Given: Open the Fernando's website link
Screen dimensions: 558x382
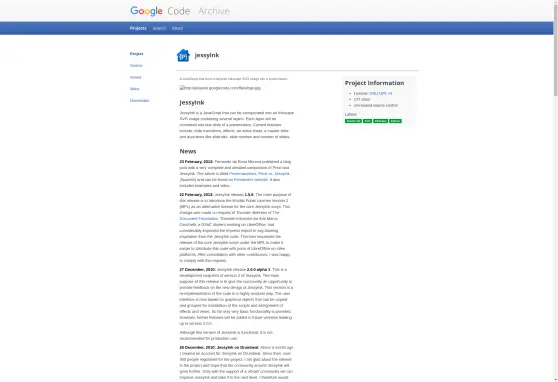Looking at the screenshot, I should tap(251, 180).
